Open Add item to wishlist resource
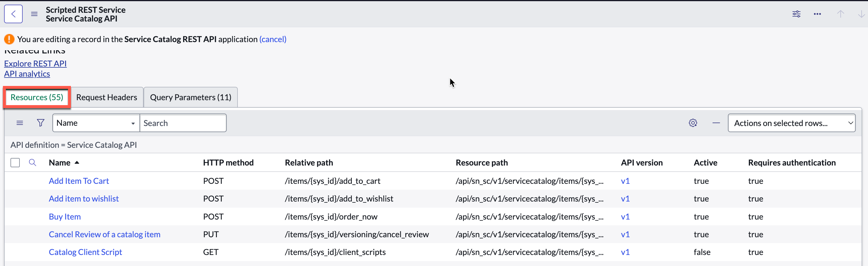Viewport: 868px width, 266px height. pos(83,199)
